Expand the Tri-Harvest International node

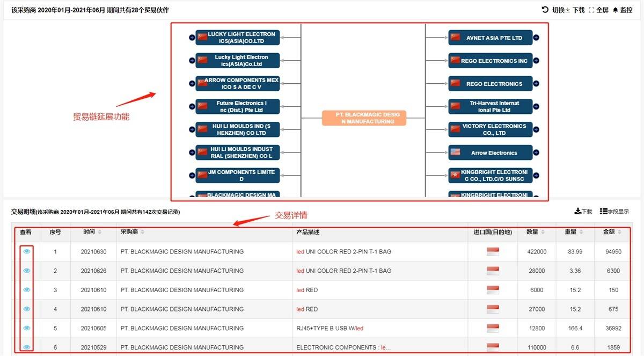pos(536,107)
